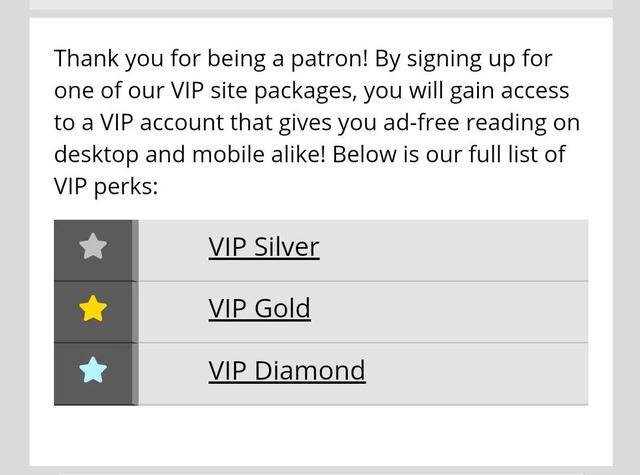Click the blank white area below the perks table
Viewport: 640px width, 475px height.
[x=321, y=435]
